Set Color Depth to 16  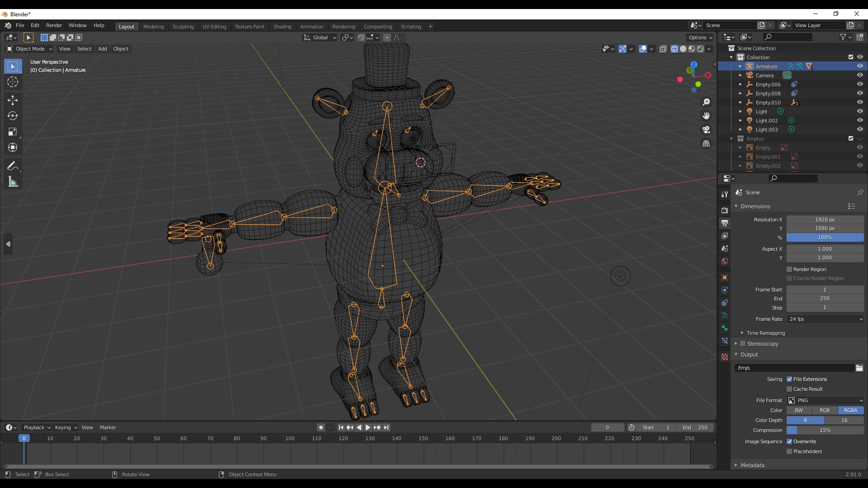[x=844, y=420]
